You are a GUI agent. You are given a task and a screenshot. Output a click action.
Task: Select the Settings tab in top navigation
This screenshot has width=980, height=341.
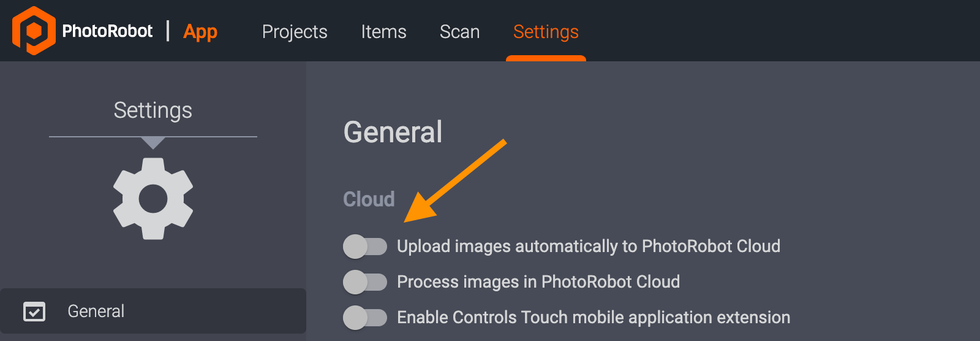pos(546,32)
